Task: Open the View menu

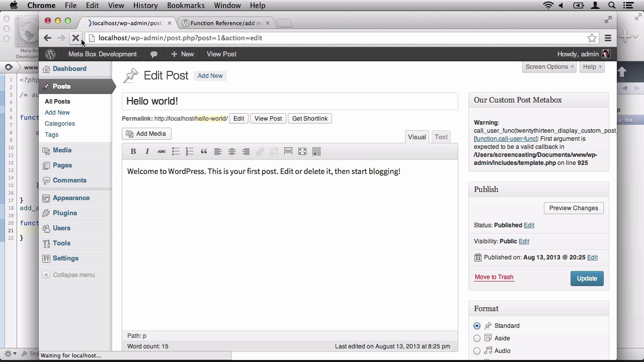Action: [x=116, y=6]
